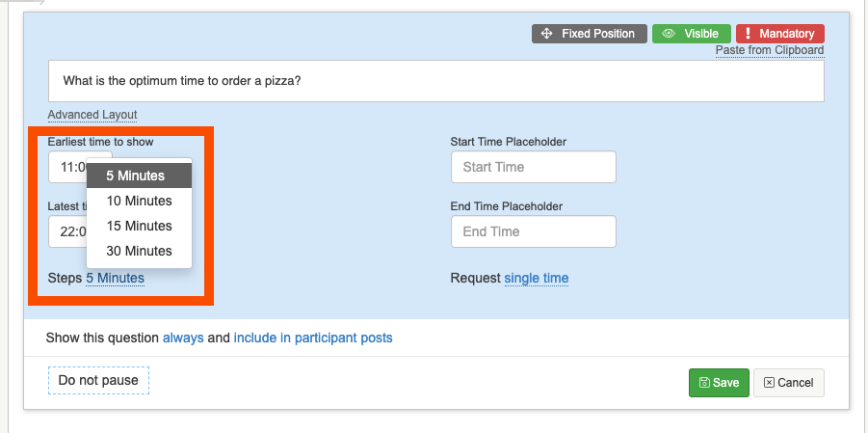
Task: Click the End Time placeholder field
Action: click(533, 231)
